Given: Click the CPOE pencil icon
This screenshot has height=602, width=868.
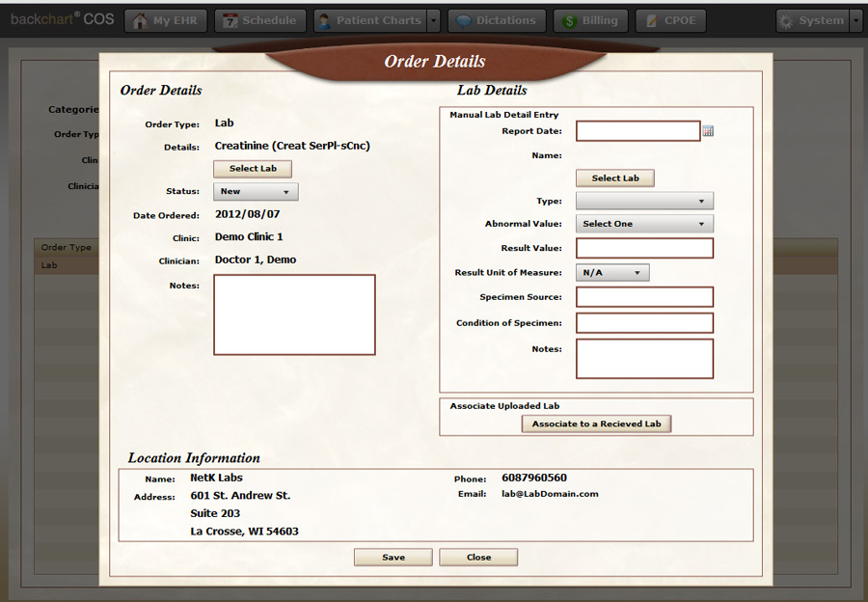Looking at the screenshot, I should click(x=653, y=21).
